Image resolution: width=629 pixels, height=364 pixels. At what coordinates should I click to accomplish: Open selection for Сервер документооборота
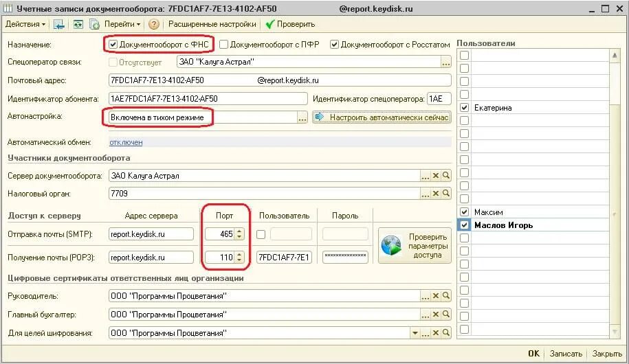(x=426, y=176)
